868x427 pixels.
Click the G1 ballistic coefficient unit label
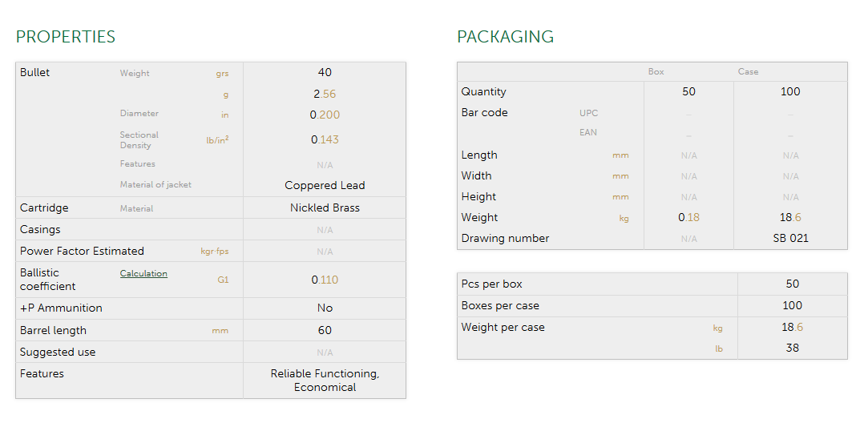click(222, 280)
